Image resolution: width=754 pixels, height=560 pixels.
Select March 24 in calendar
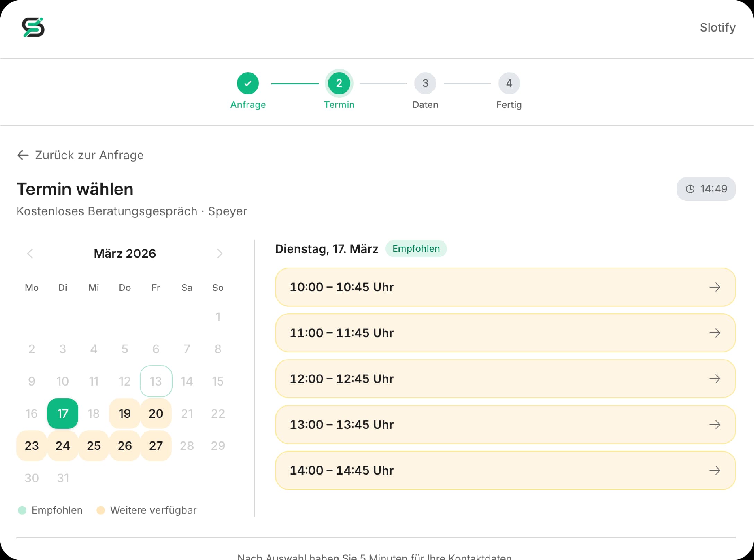(63, 446)
